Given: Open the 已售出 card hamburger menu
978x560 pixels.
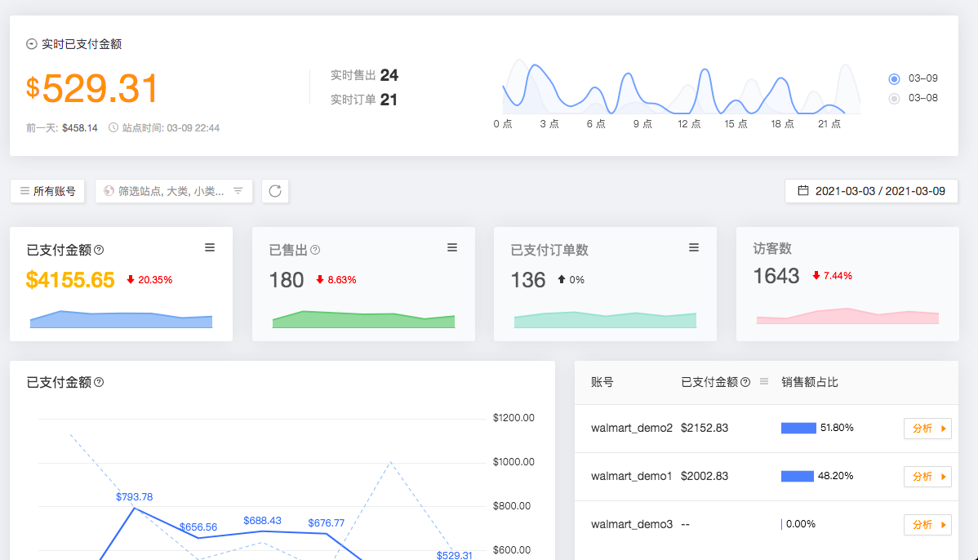Looking at the screenshot, I should (452, 247).
